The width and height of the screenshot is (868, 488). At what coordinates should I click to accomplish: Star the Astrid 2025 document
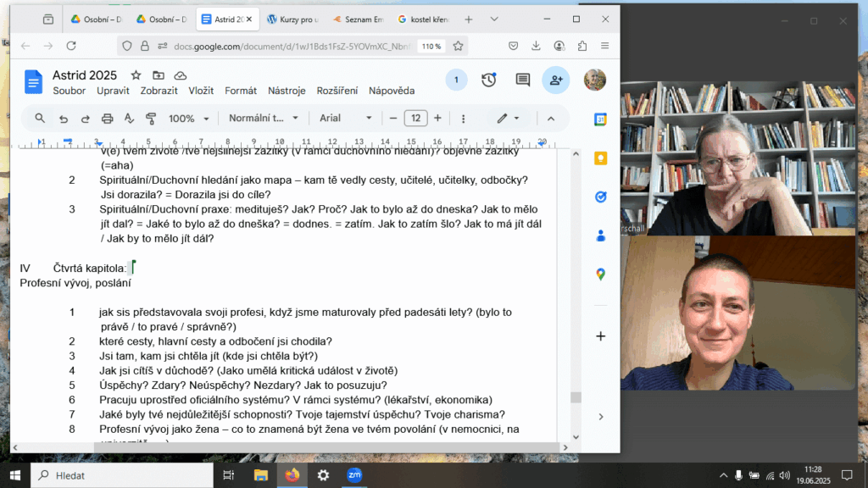coord(136,75)
